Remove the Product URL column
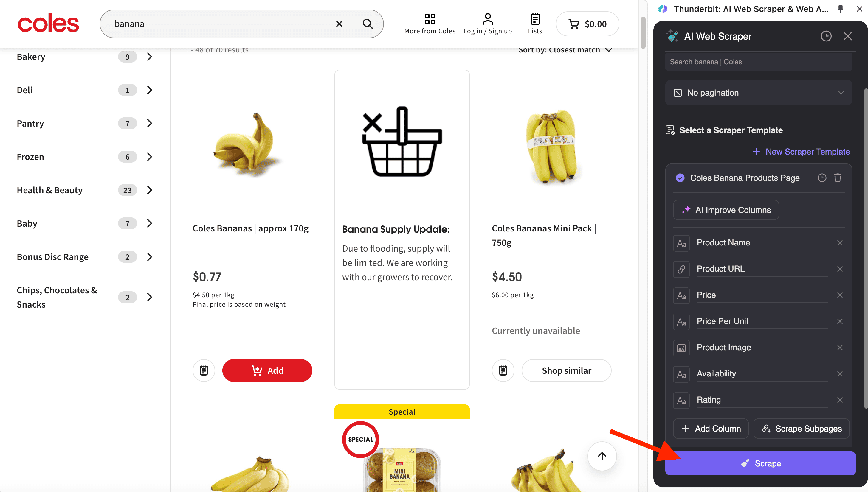The image size is (868, 492). pyautogui.click(x=840, y=269)
